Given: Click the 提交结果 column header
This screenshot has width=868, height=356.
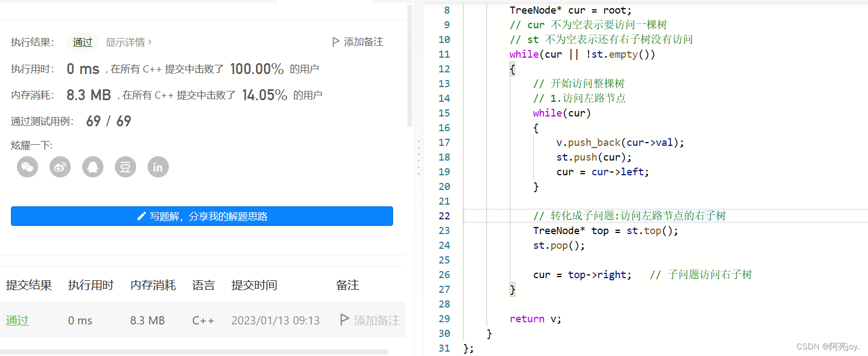Looking at the screenshot, I should point(29,285).
